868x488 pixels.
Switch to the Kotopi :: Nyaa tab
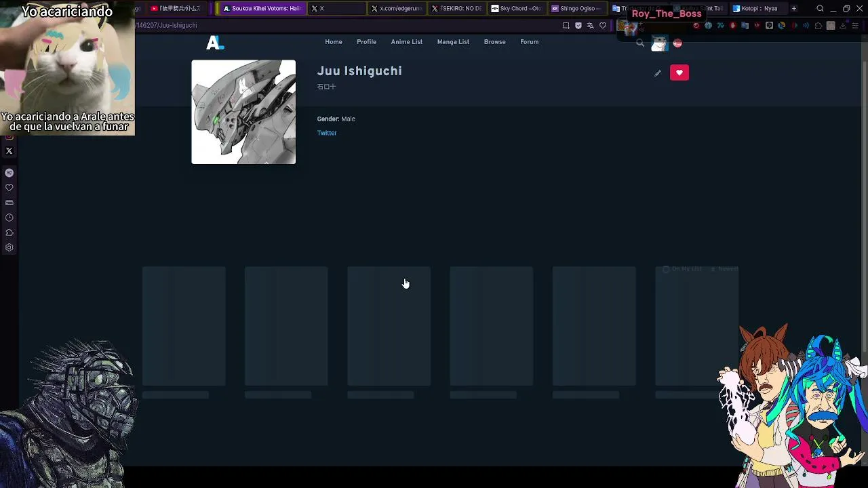click(x=758, y=9)
